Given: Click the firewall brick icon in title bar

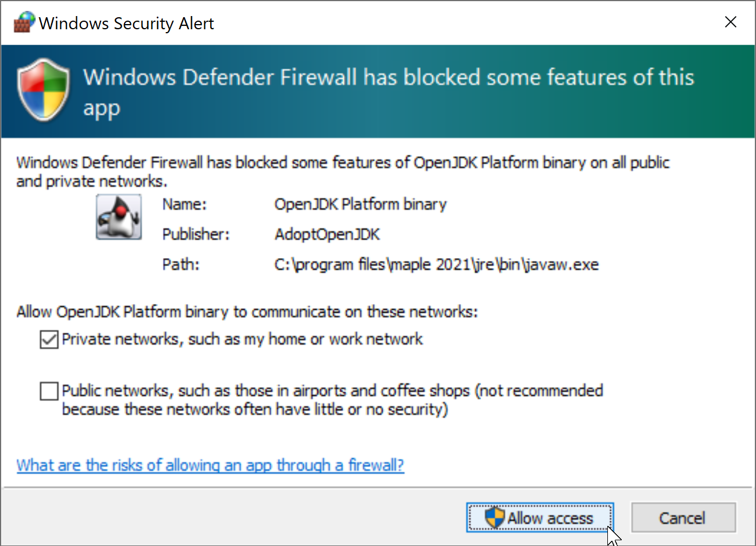Looking at the screenshot, I should 24,22.
